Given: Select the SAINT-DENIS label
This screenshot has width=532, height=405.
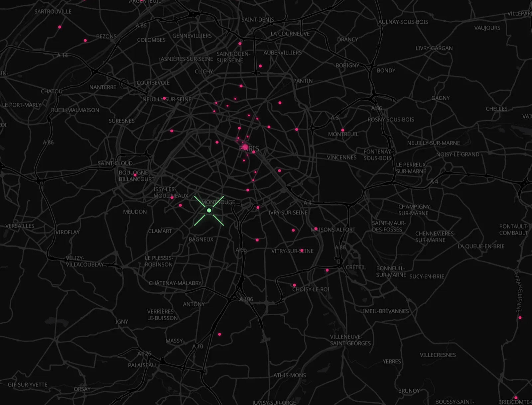Looking at the screenshot, I should pyautogui.click(x=258, y=20).
